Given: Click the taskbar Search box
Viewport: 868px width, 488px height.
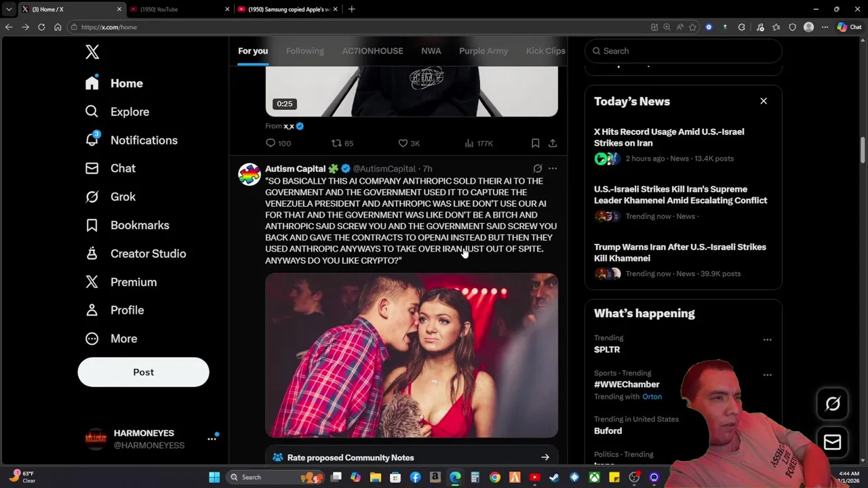Looking at the screenshot, I should pos(276,477).
